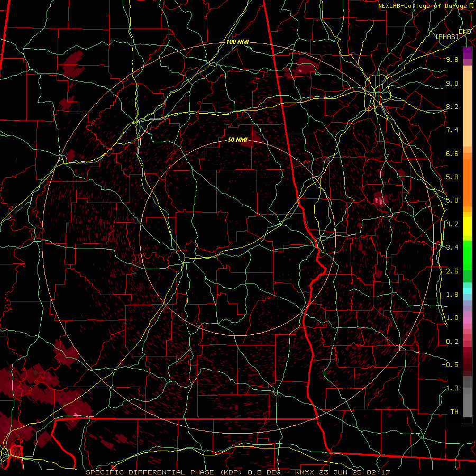Pick the peach segment beside 8.2 on color bar
Image resolution: width=476 pixels, height=476 pixels.
467,108
